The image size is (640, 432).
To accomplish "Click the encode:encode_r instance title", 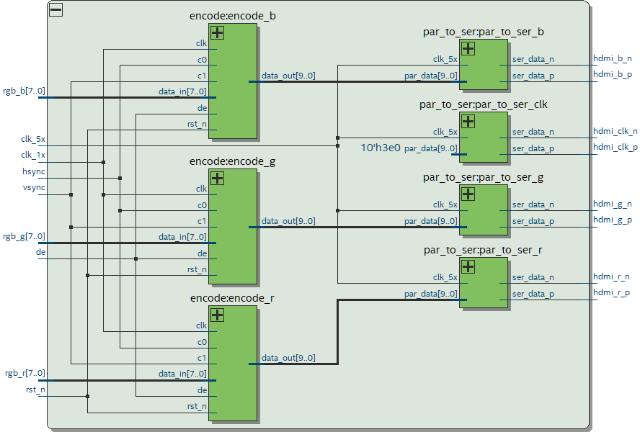I will (232, 298).
